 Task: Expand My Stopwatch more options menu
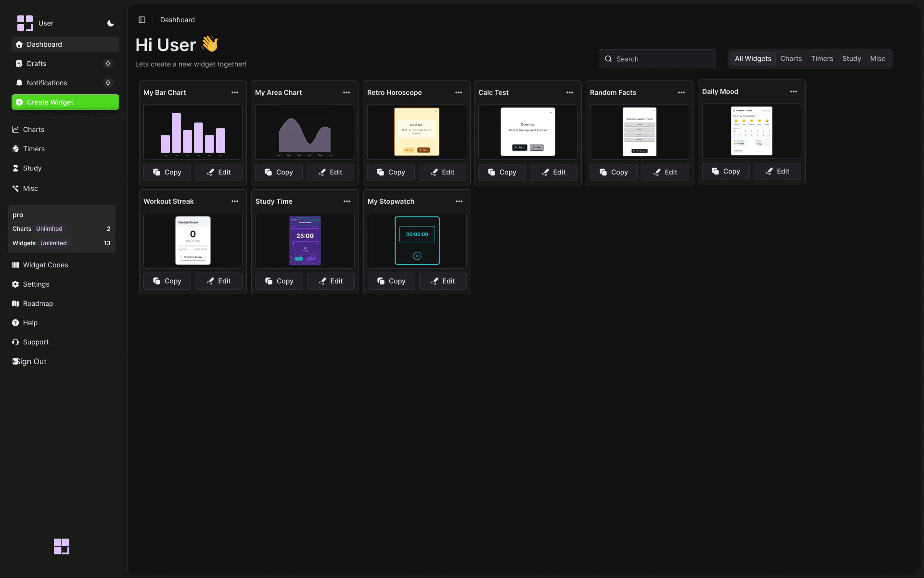[x=459, y=201]
